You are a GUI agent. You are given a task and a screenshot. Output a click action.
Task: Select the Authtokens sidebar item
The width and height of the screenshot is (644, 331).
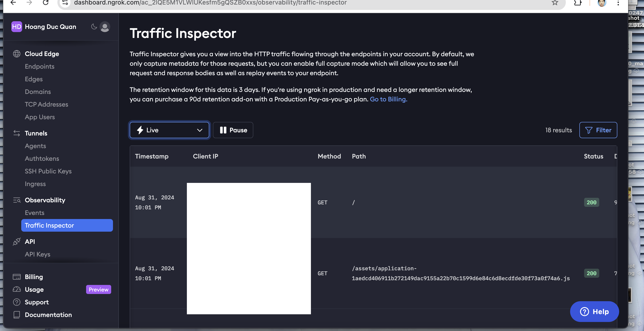(x=42, y=159)
